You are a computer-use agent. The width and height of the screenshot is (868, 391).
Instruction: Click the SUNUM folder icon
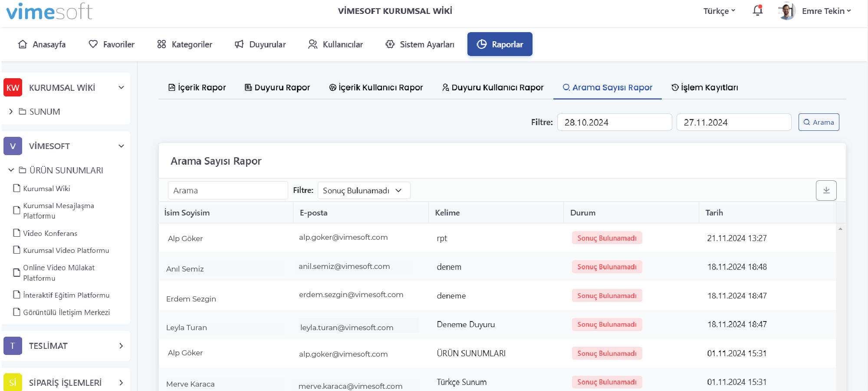[x=23, y=112]
